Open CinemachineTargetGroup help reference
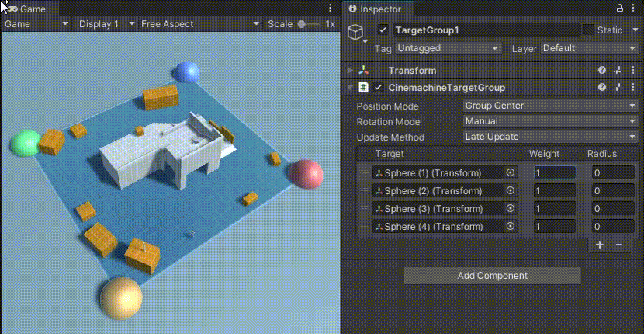 (602, 87)
